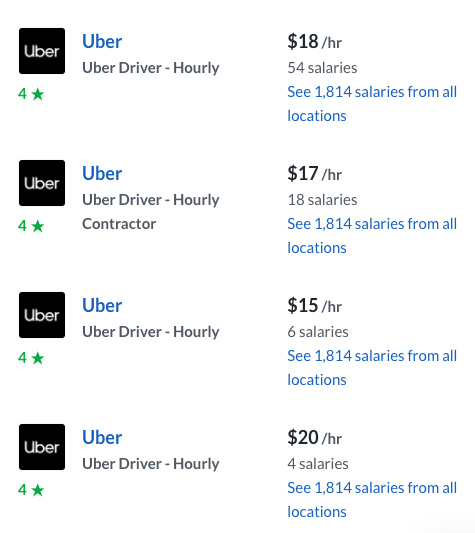Viewport: 475px width, 533px height.
Task: Select the Uber Driver - Hourly Contractor title
Action: pos(151,212)
